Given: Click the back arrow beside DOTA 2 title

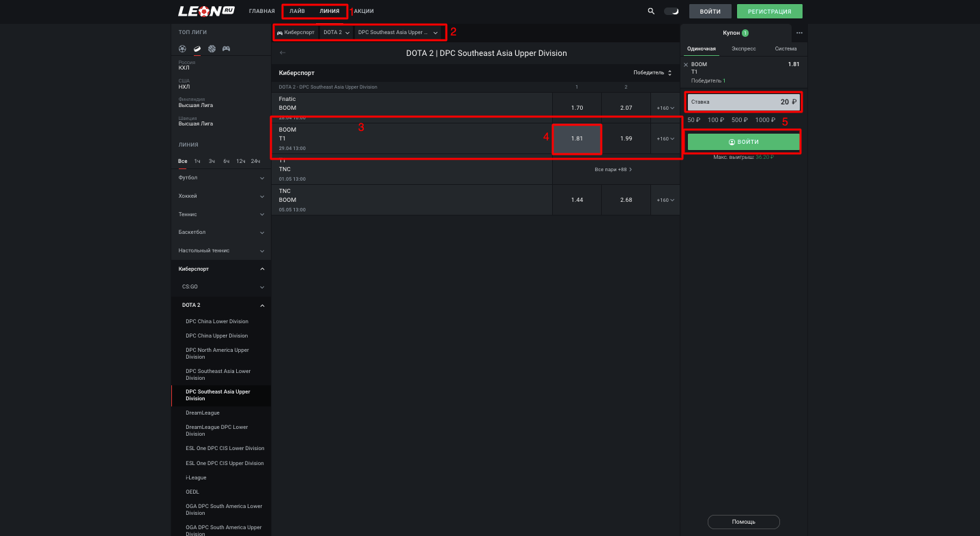Looking at the screenshot, I should click(x=283, y=53).
